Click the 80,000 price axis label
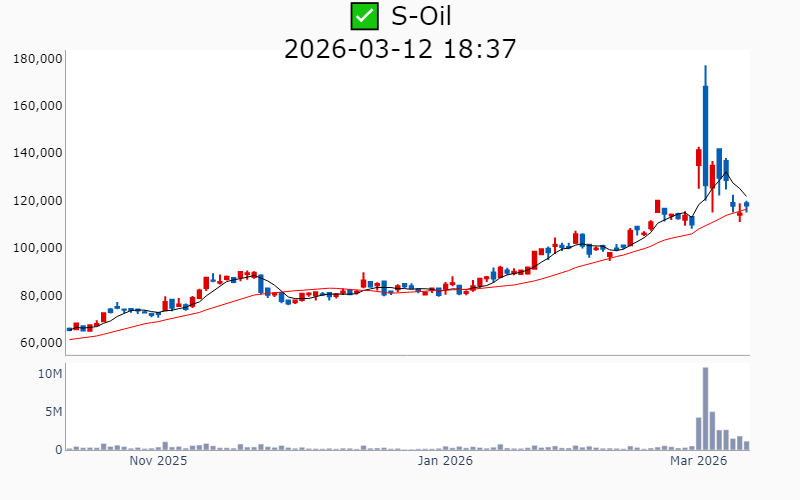This screenshot has width=800, height=500. point(40,296)
